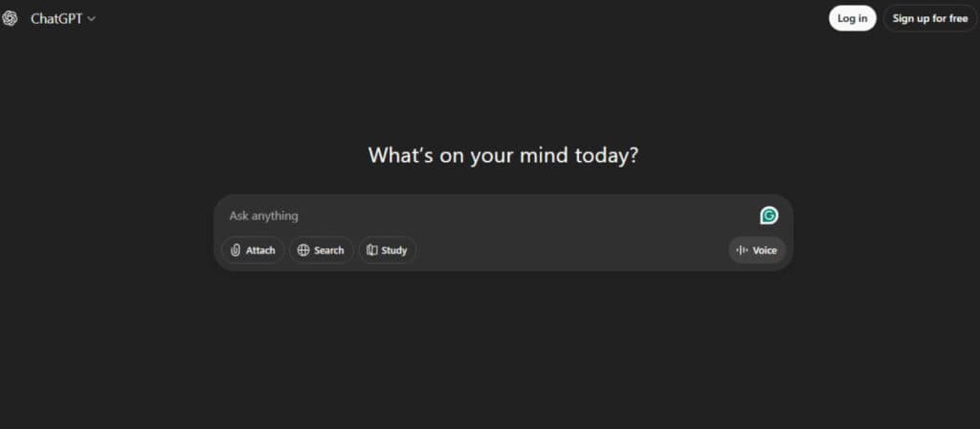Viewport: 980px width, 429px height.
Task: Click the paperclip icon in Attach
Action: (x=235, y=250)
